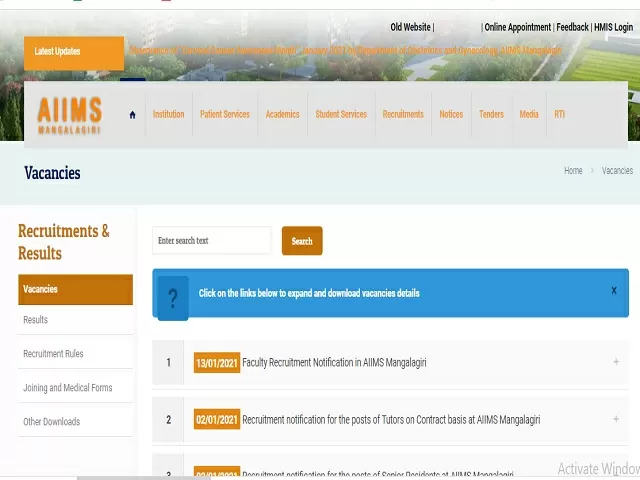Open the HMIS Login link
Image resolution: width=640 pixels, height=480 pixels.
613,27
